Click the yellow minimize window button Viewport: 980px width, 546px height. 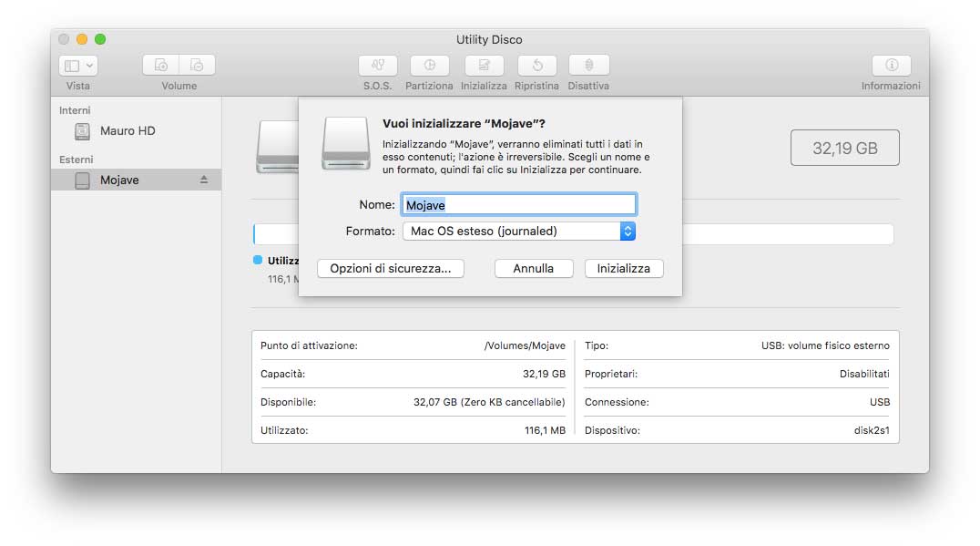pos(82,39)
